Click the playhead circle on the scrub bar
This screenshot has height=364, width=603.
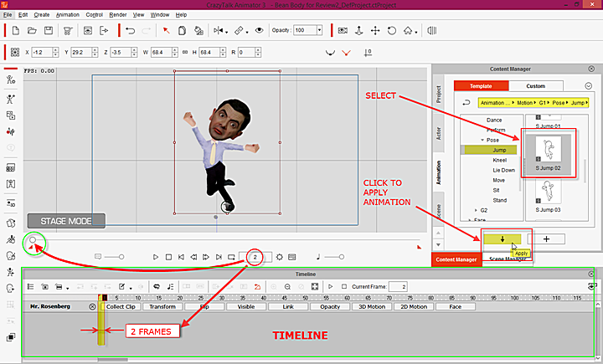33,240
